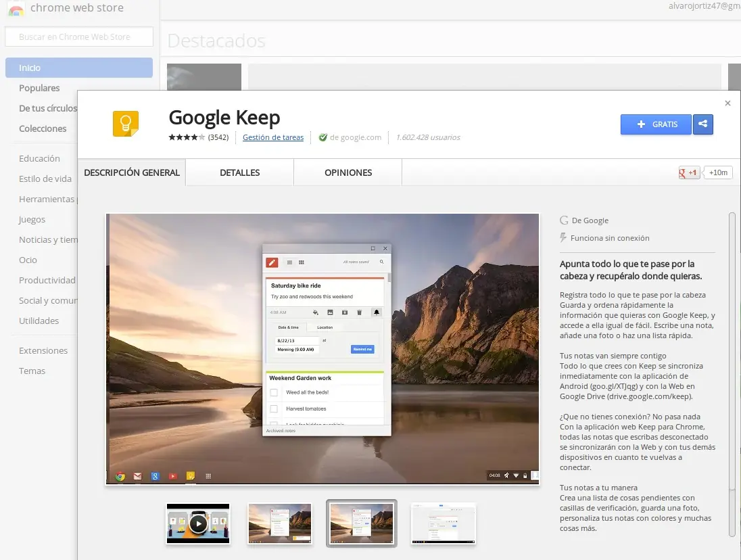The width and height of the screenshot is (741, 560).
Task: Click the account email alvarojortiz47
Action: [x=704, y=6]
